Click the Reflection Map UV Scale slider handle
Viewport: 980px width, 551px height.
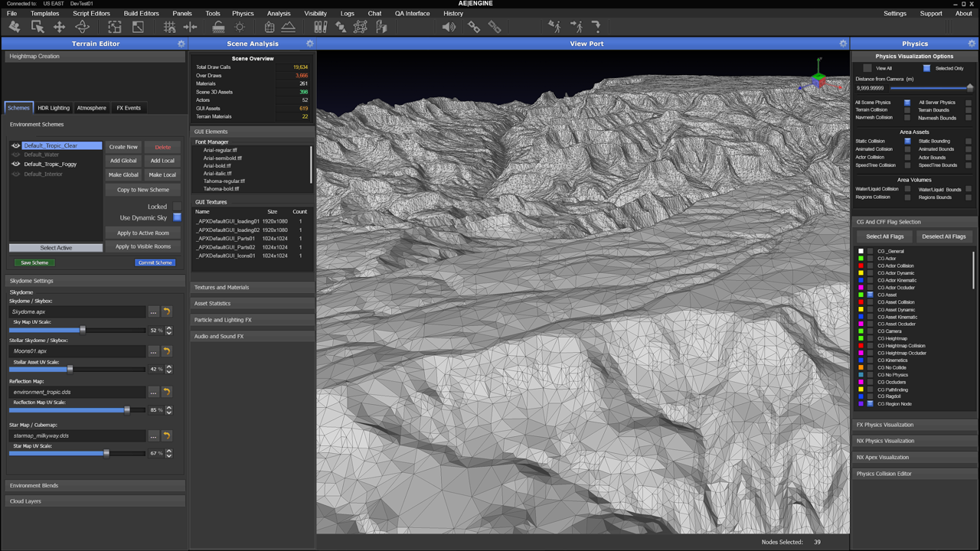pos(127,410)
